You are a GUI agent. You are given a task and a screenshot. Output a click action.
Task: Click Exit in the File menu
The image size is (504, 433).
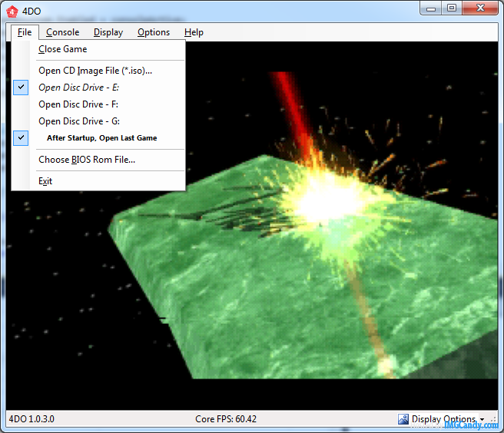(45, 181)
